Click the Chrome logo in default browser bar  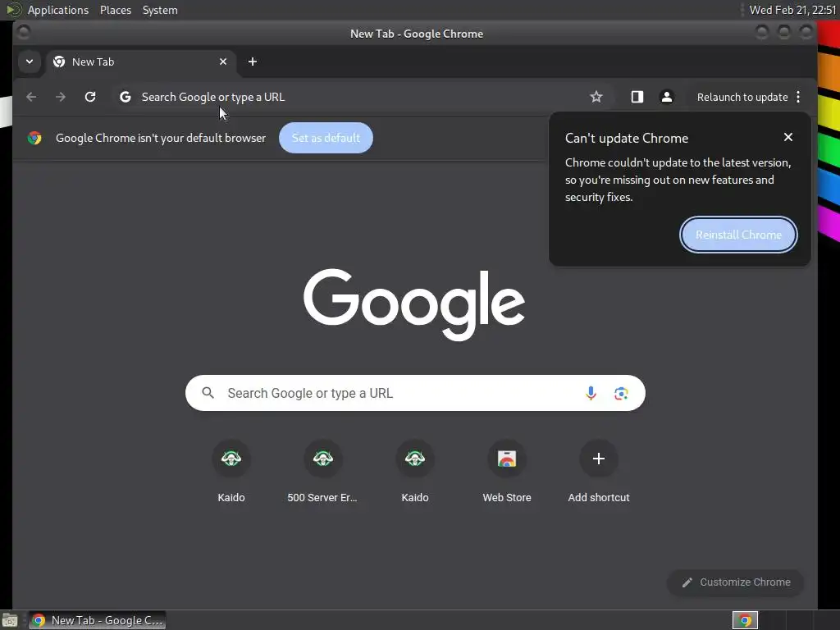coord(34,138)
